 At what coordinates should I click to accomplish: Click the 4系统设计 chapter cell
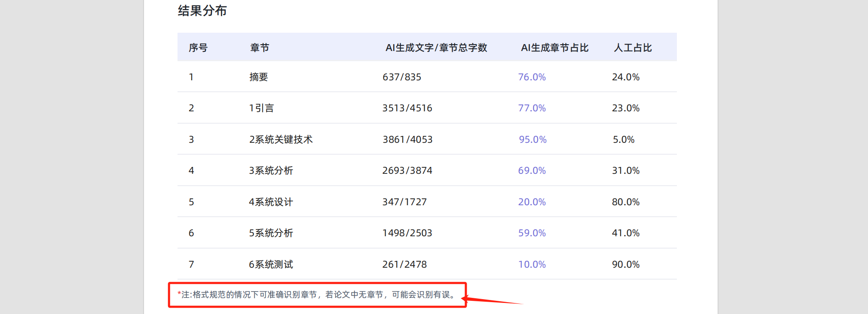271,202
